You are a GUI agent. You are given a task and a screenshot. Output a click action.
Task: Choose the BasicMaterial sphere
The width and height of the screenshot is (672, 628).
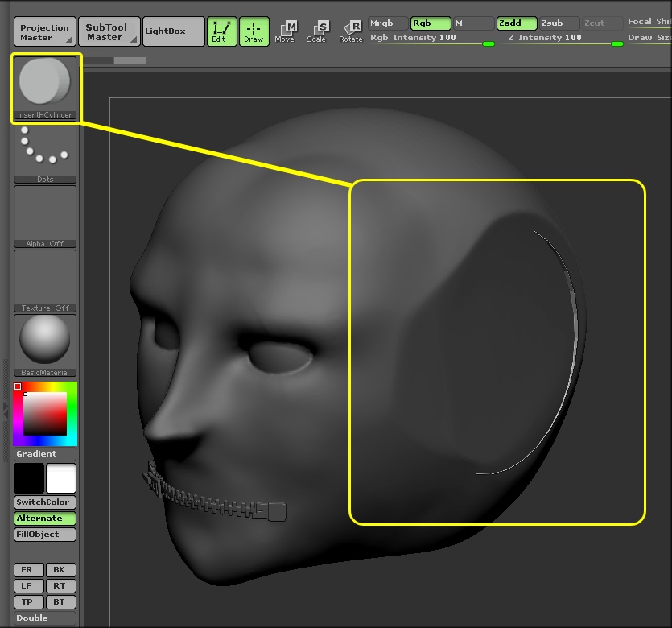pos(45,345)
